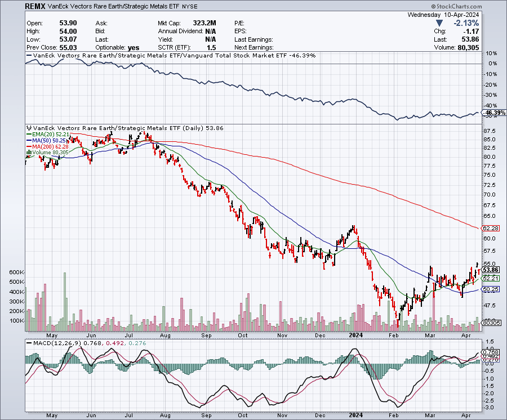Click the Volume histogram icon in the legend
The height and width of the screenshot is (420, 507).
click(x=30, y=153)
